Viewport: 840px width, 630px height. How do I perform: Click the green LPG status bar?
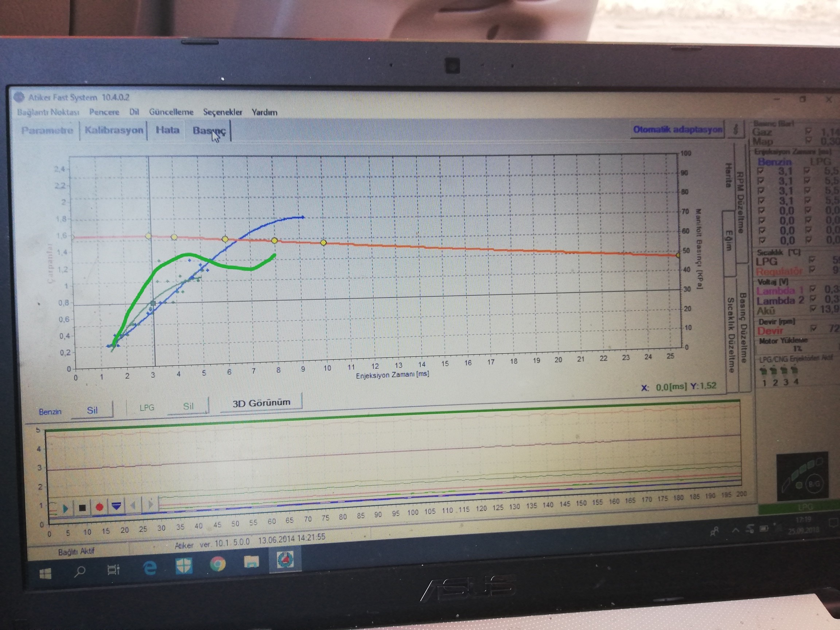coord(799,508)
